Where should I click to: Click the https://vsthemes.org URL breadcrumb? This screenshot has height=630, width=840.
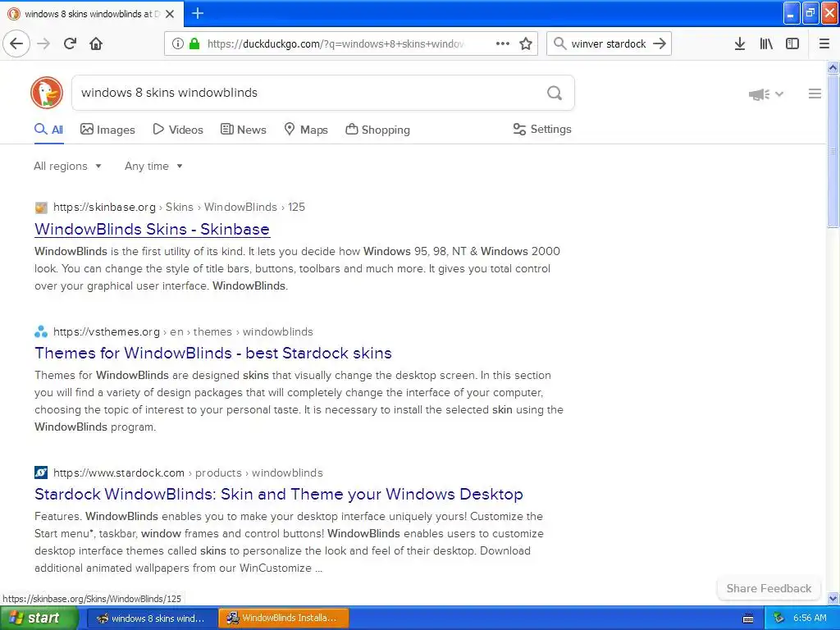tap(107, 331)
